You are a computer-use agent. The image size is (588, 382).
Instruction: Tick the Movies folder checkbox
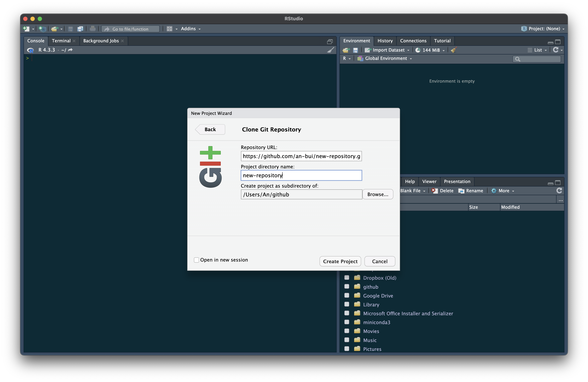[347, 331]
